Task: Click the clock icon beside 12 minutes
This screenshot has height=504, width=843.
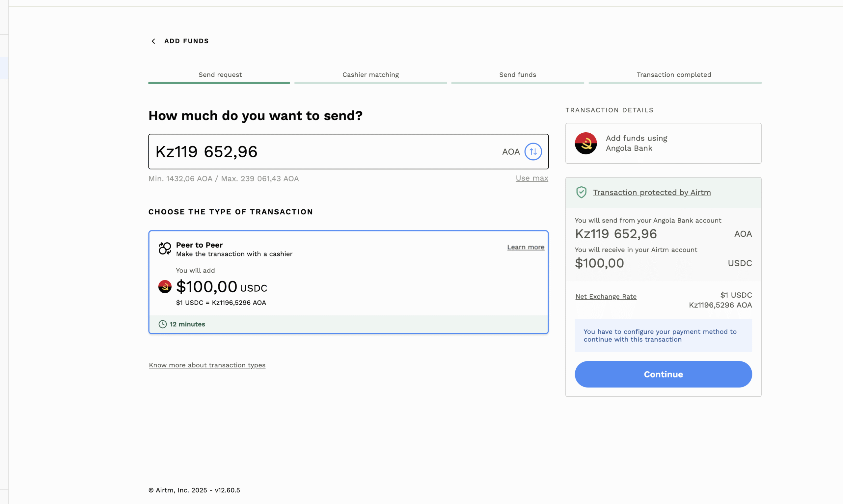Action: pos(163,324)
